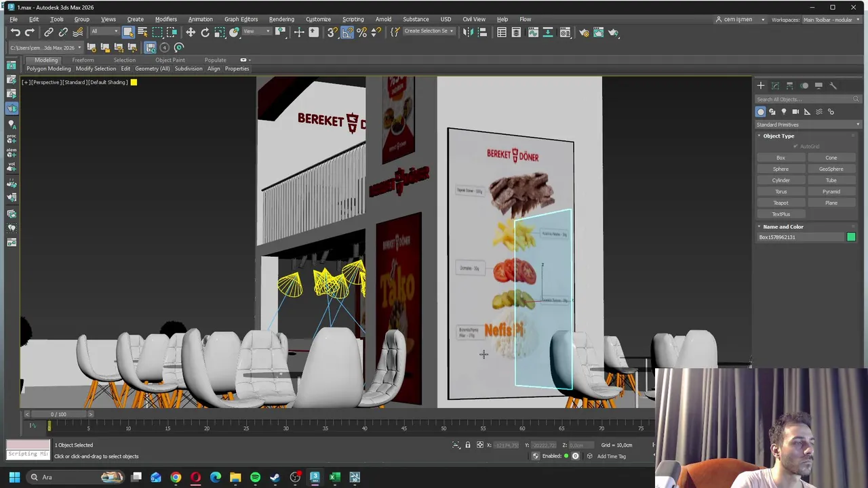The height and width of the screenshot is (488, 868).
Task: Toggle Absolute/Offset transform type-in mode
Action: (480, 445)
